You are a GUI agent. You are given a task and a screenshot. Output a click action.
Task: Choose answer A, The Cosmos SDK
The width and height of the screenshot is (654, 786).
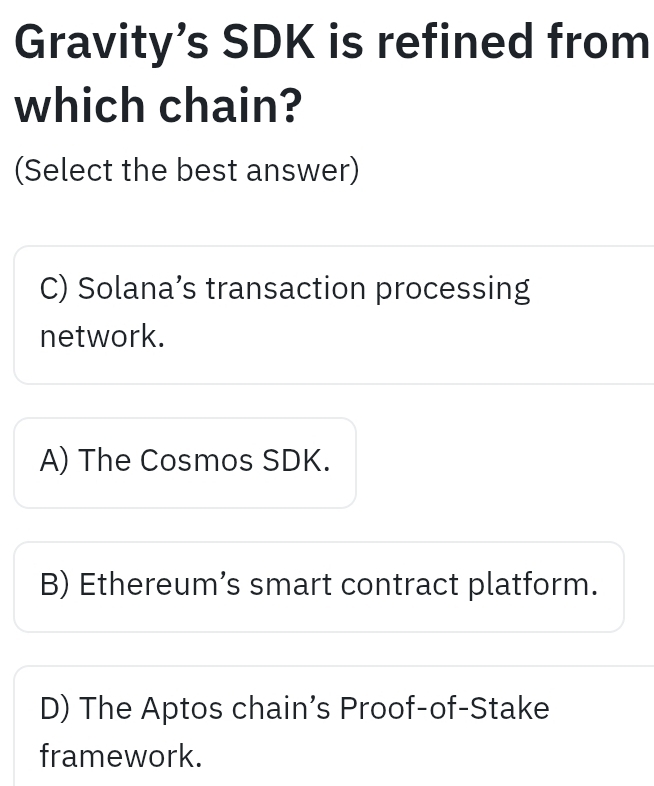point(185,462)
